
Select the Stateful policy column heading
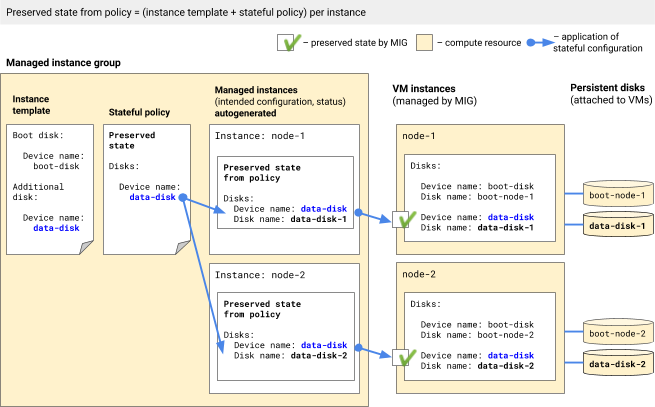click(x=139, y=114)
